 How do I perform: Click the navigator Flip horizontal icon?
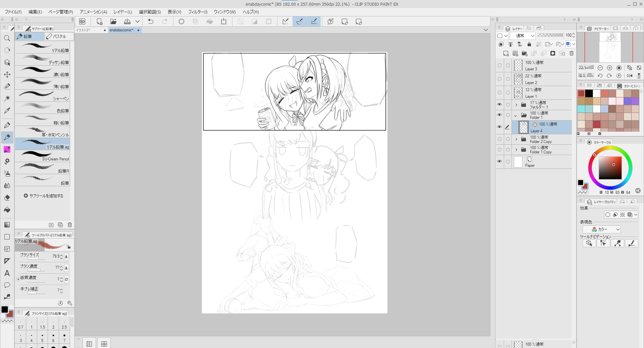pyautogui.click(x=630, y=76)
